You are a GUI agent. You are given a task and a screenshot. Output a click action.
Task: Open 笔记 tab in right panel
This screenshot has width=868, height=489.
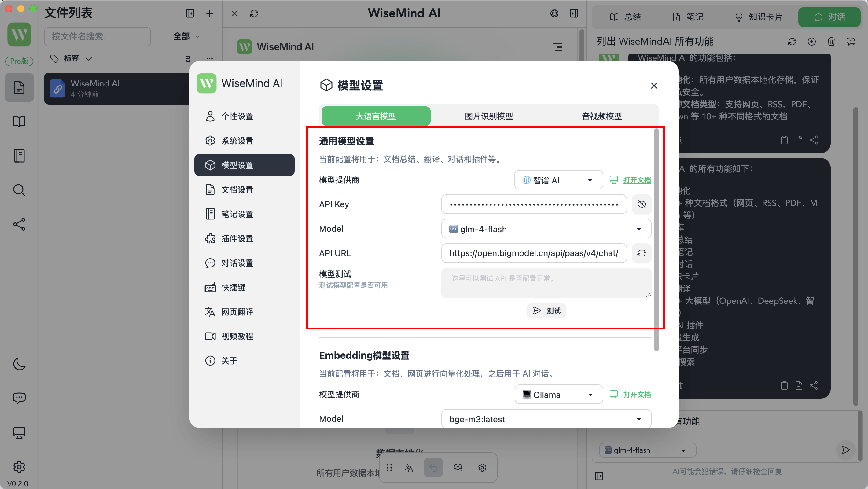click(x=688, y=17)
